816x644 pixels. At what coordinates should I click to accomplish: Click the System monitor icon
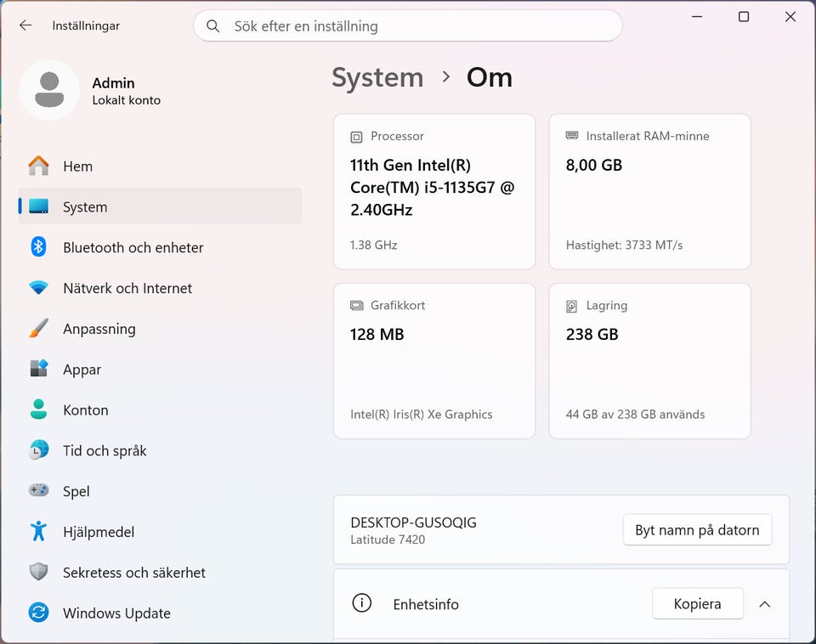pyautogui.click(x=38, y=206)
